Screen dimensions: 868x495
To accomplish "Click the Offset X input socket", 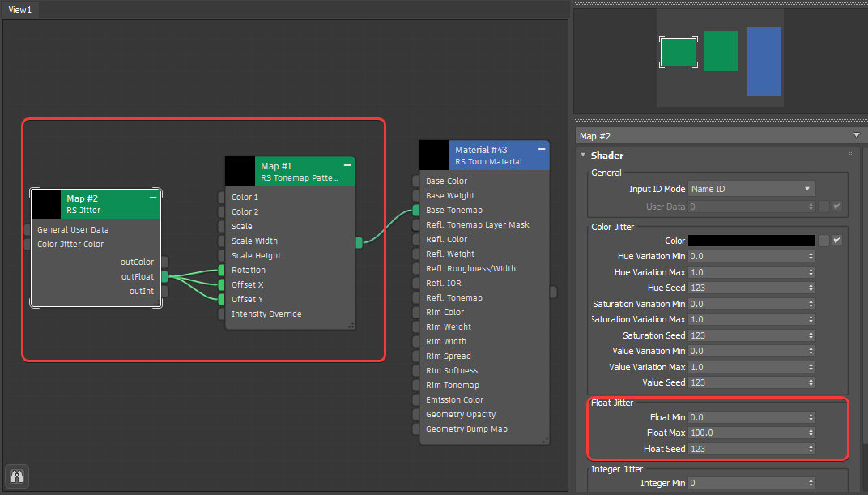I will click(x=221, y=284).
